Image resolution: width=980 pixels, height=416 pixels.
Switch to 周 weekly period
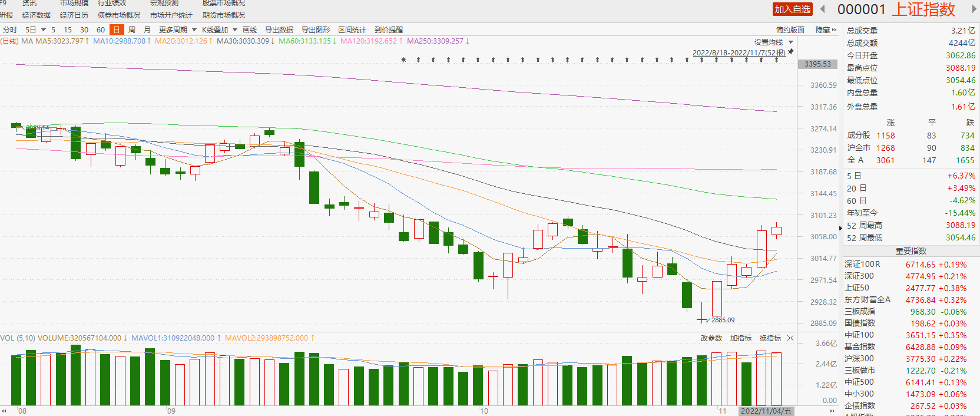click(x=131, y=30)
